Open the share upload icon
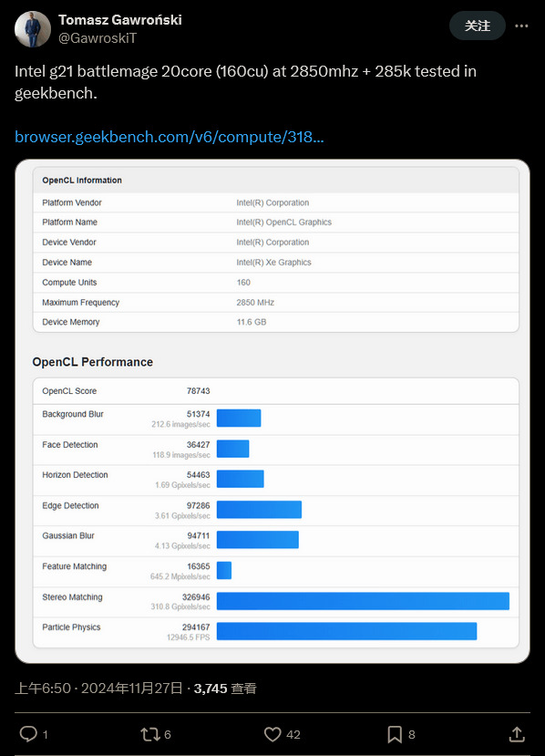The image size is (545, 756). pos(517,734)
